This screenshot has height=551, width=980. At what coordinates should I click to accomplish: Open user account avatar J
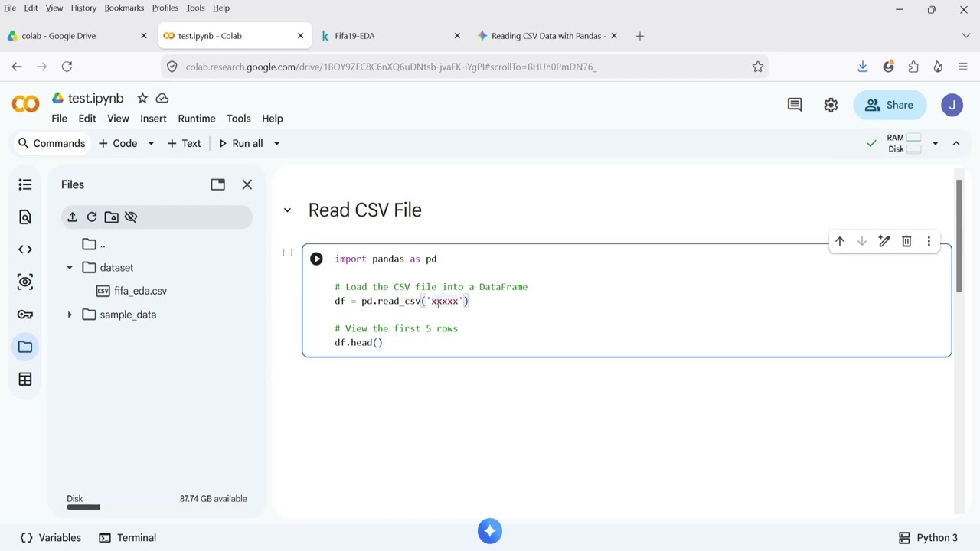pos(952,106)
